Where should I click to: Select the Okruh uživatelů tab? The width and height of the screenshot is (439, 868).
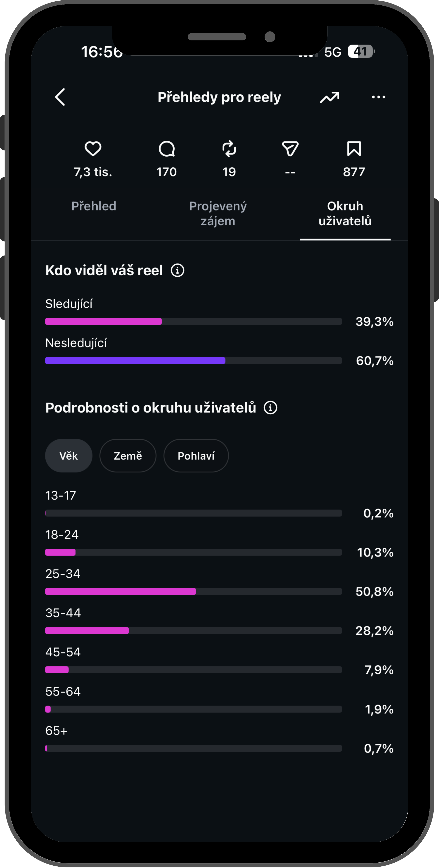point(345,214)
